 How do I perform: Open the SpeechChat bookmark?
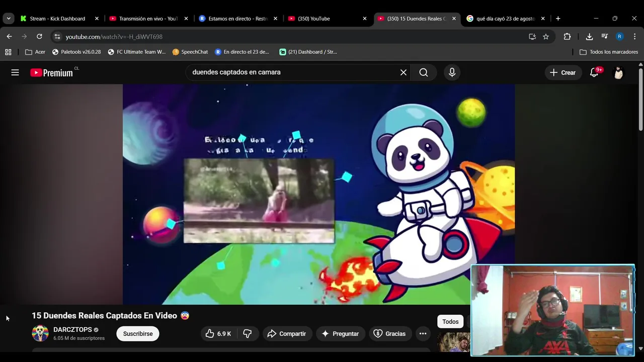click(190, 52)
